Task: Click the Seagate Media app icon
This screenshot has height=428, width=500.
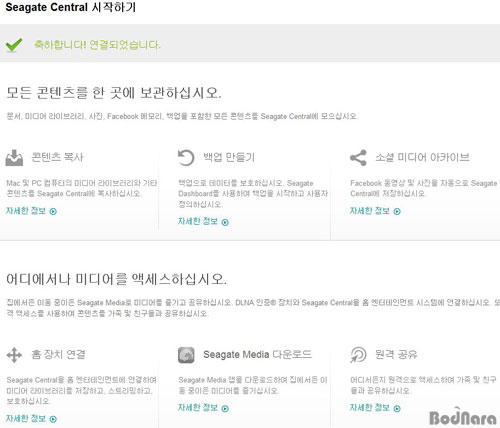Action: [186, 355]
